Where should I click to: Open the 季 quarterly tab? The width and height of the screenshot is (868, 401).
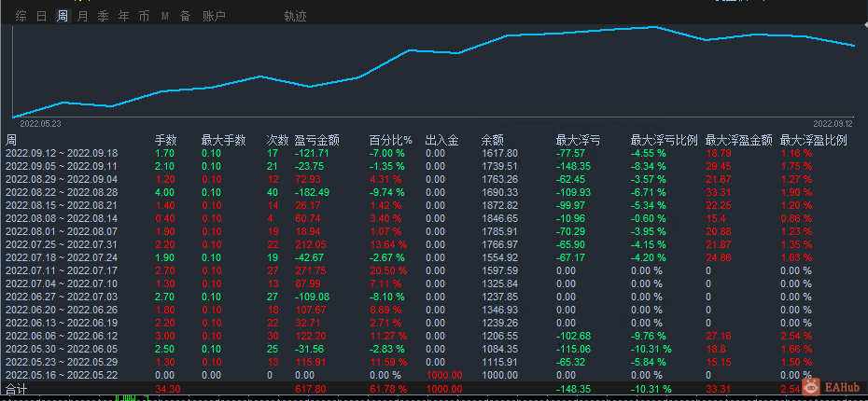(103, 17)
